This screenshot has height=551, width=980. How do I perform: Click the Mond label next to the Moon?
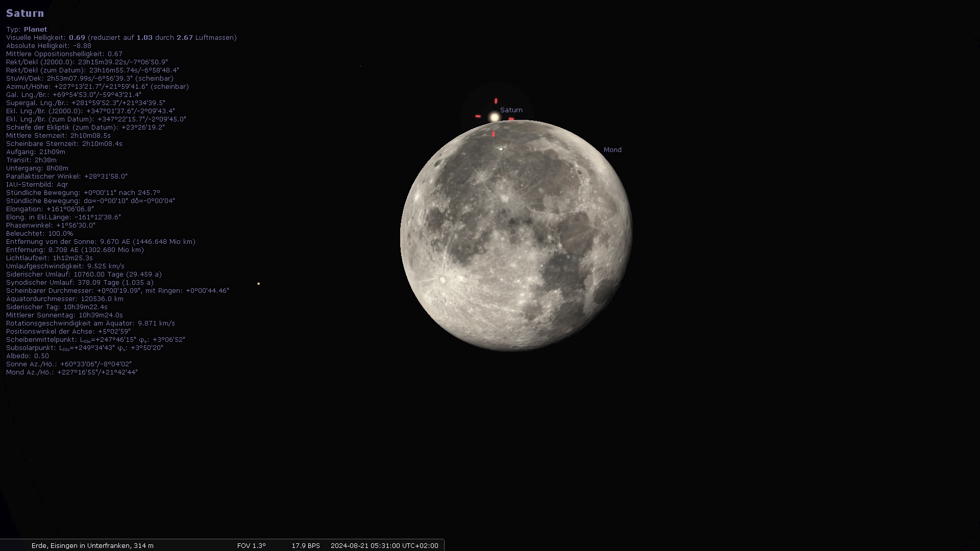tap(612, 150)
